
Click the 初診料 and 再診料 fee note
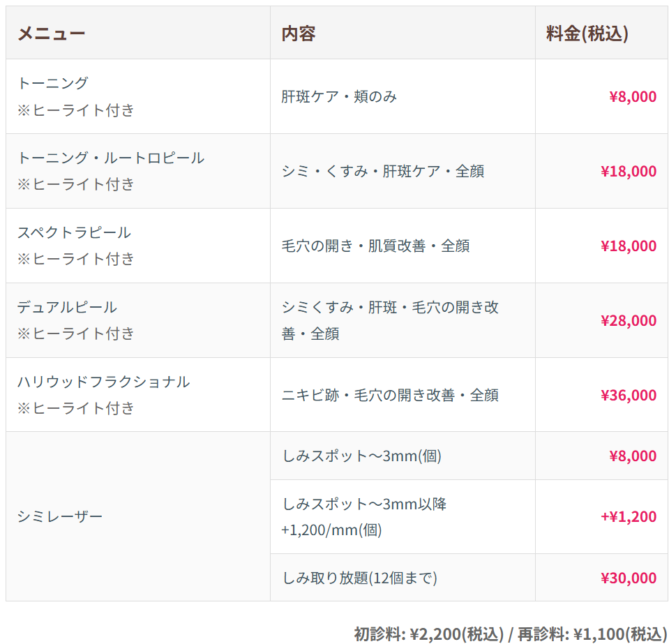510,634
